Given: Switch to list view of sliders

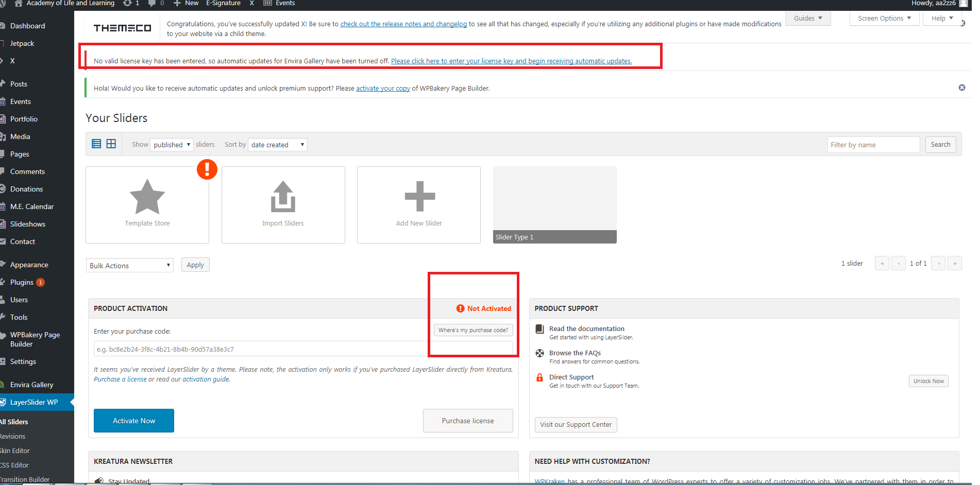Looking at the screenshot, I should [x=96, y=144].
